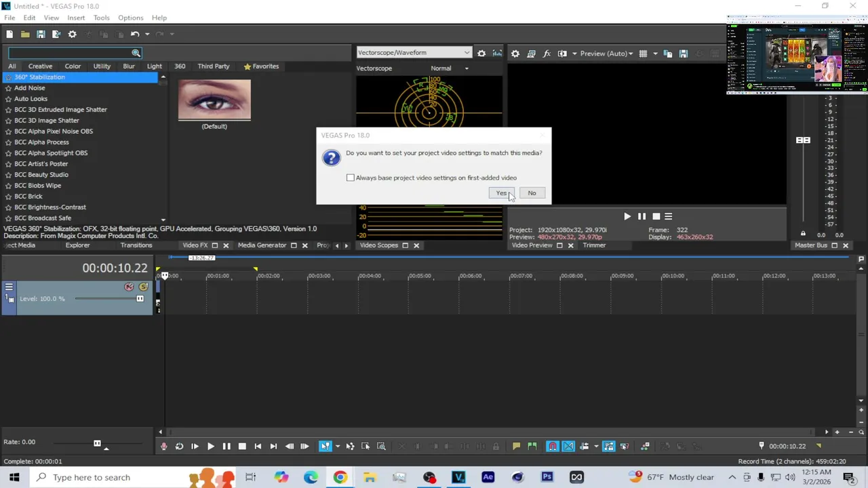
Task: Open the Video Scopes settings gear
Action: pos(481,53)
